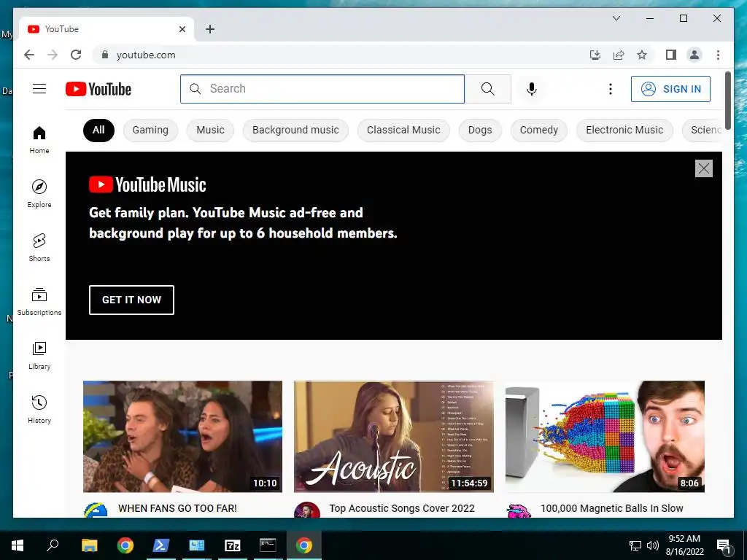Select the Music filter chip
This screenshot has width=747, height=560.
(x=210, y=130)
